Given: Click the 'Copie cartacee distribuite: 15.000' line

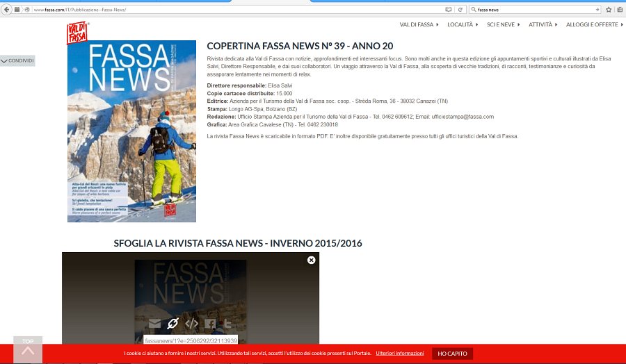Looking at the screenshot, I should (250, 93).
